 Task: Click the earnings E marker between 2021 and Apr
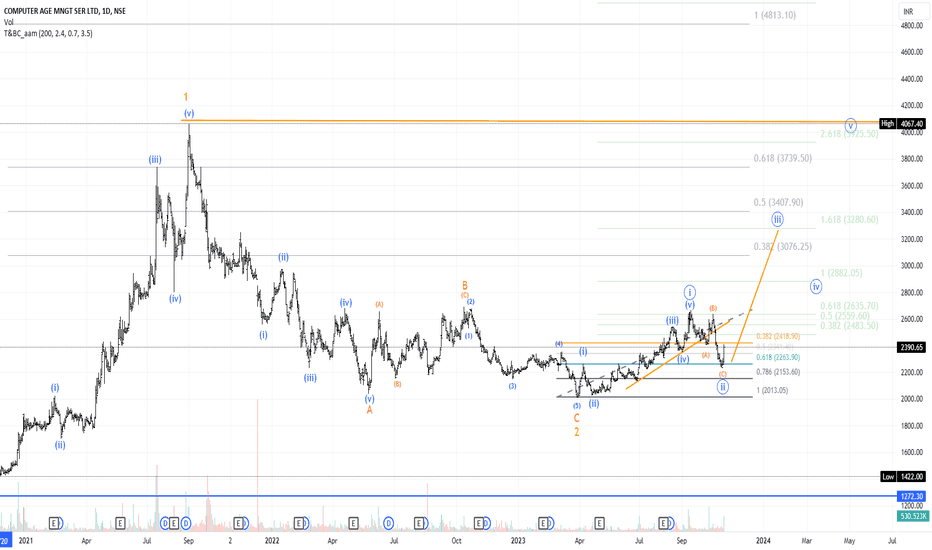click(x=54, y=523)
